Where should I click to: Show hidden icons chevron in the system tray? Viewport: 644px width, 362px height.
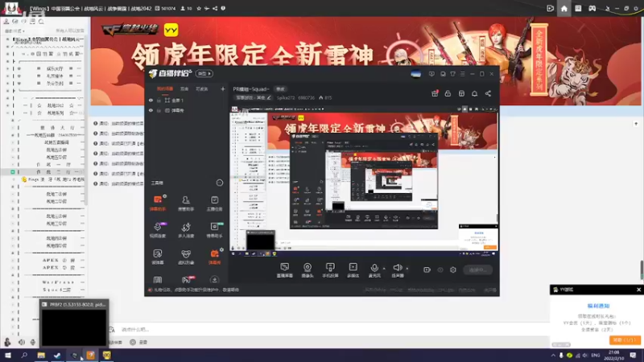[553, 355]
